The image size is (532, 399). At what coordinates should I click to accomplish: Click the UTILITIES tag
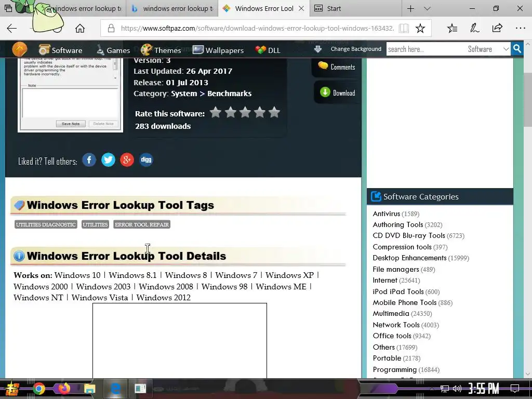point(96,224)
